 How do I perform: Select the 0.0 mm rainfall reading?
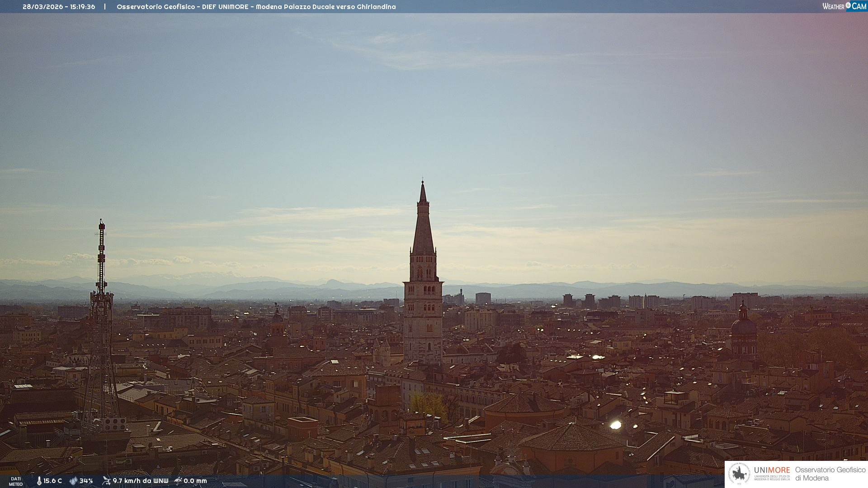pos(195,481)
